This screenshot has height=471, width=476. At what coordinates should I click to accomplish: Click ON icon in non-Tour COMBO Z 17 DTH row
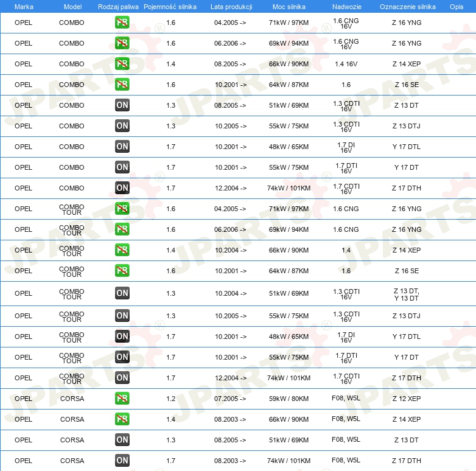[x=122, y=187]
